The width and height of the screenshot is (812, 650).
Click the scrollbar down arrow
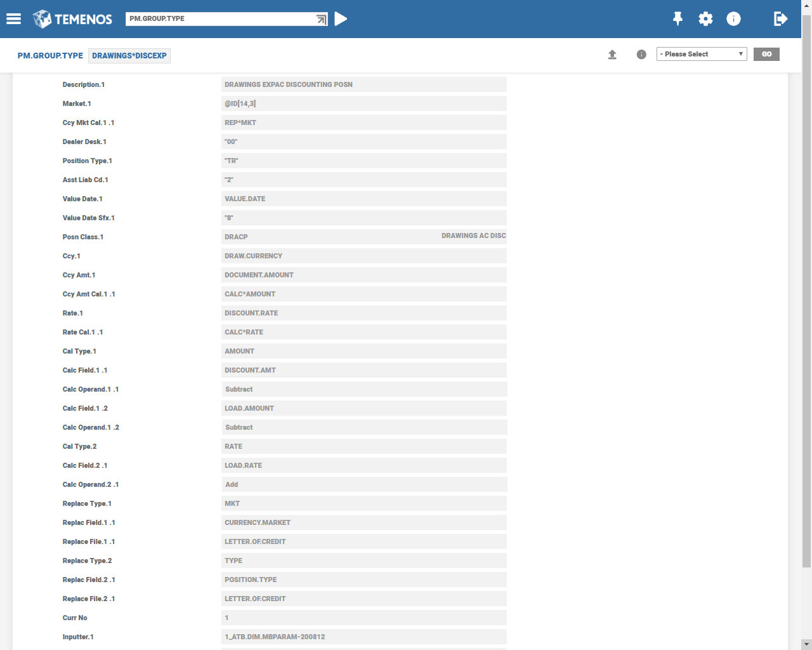[806, 644]
